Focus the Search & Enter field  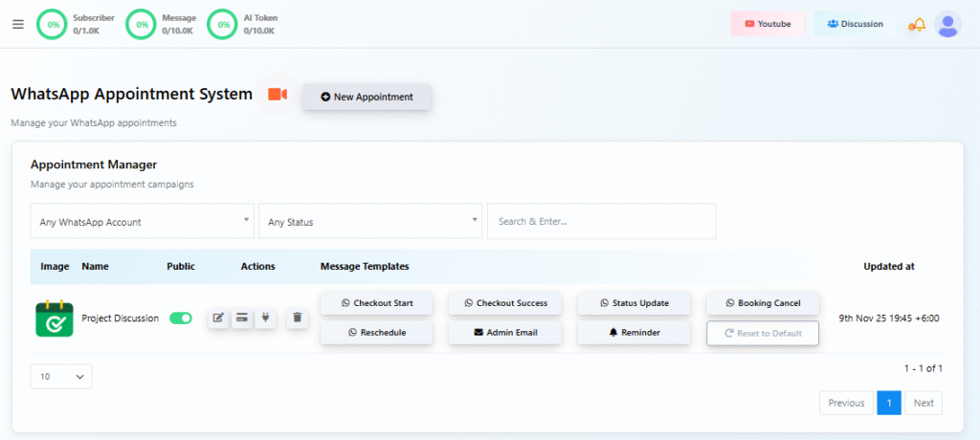click(601, 221)
